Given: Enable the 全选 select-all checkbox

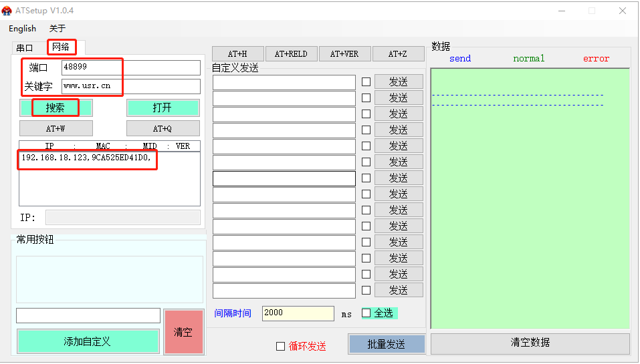Looking at the screenshot, I should 366,313.
